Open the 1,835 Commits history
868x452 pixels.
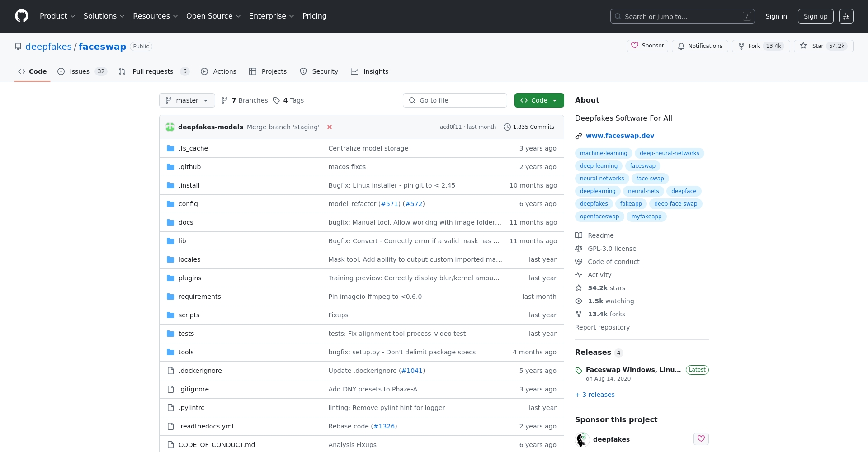click(528, 127)
